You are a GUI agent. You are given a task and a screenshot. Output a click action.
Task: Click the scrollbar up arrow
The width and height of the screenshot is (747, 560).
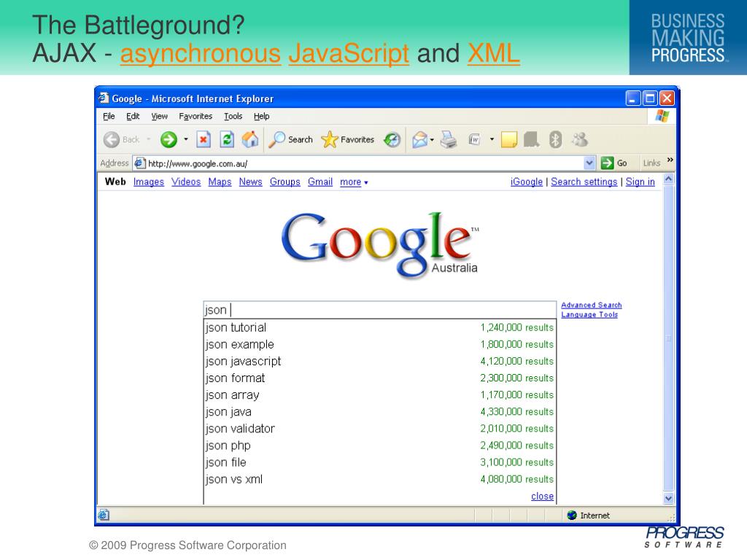pos(668,179)
